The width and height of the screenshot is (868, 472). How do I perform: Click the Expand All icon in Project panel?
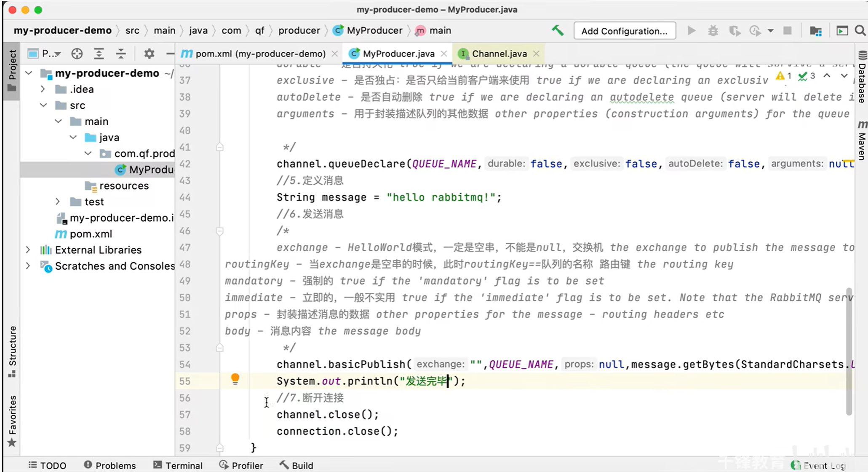click(99, 54)
